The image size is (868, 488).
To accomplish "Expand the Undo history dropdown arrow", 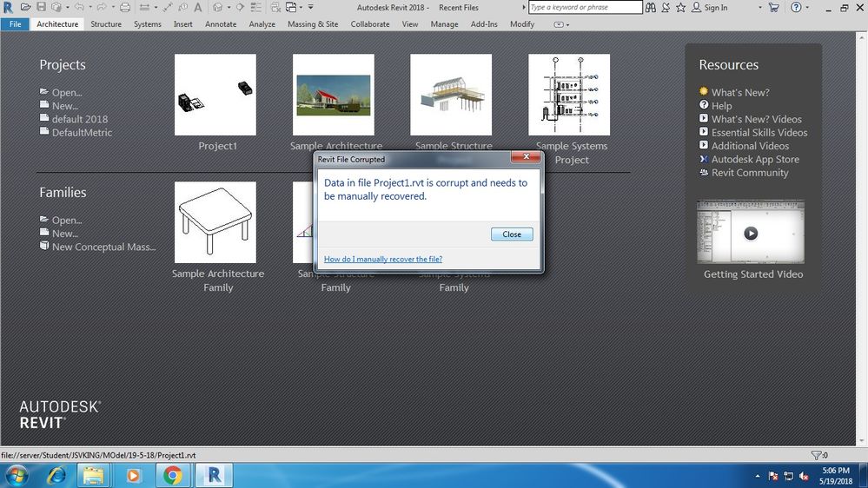I will [90, 8].
